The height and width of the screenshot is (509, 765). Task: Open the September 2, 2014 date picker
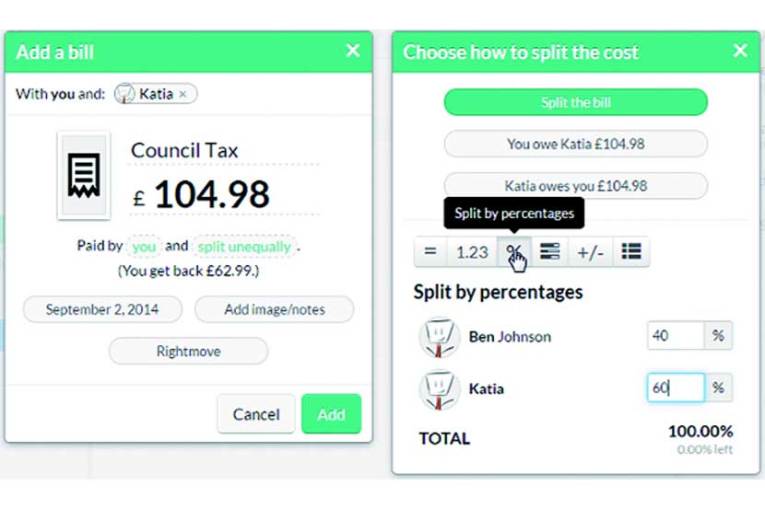tap(102, 309)
